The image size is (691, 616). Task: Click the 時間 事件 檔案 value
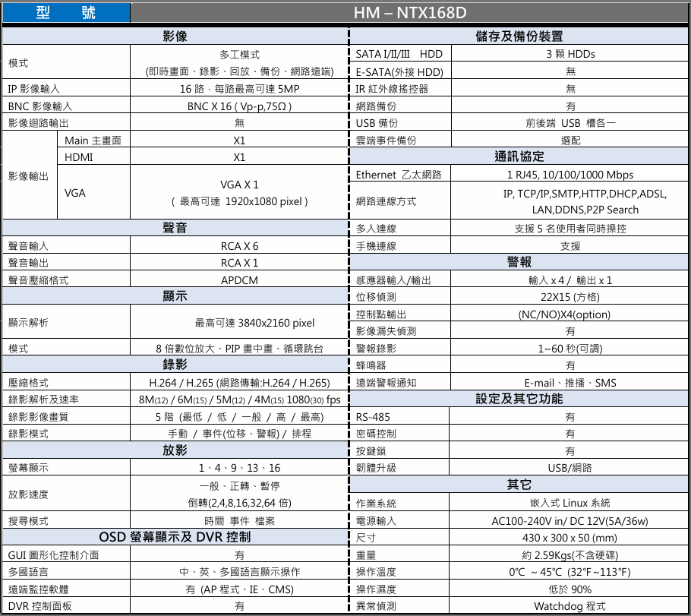coord(239,521)
